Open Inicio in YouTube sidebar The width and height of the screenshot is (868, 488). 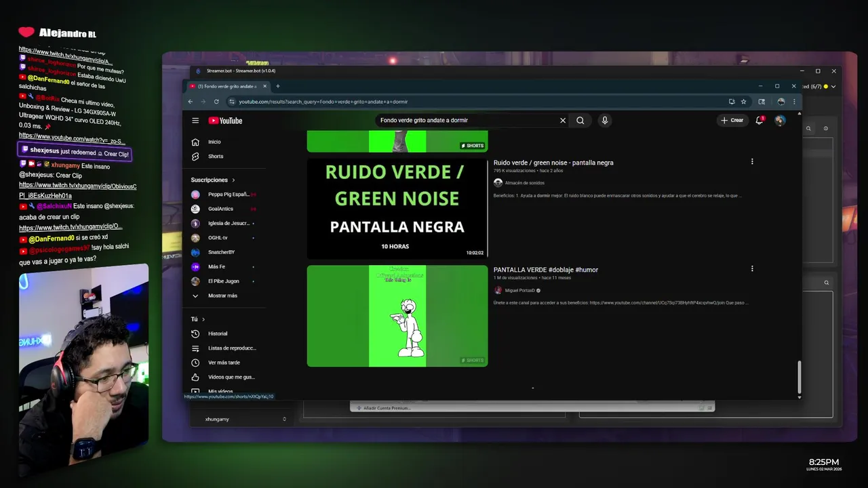224,142
